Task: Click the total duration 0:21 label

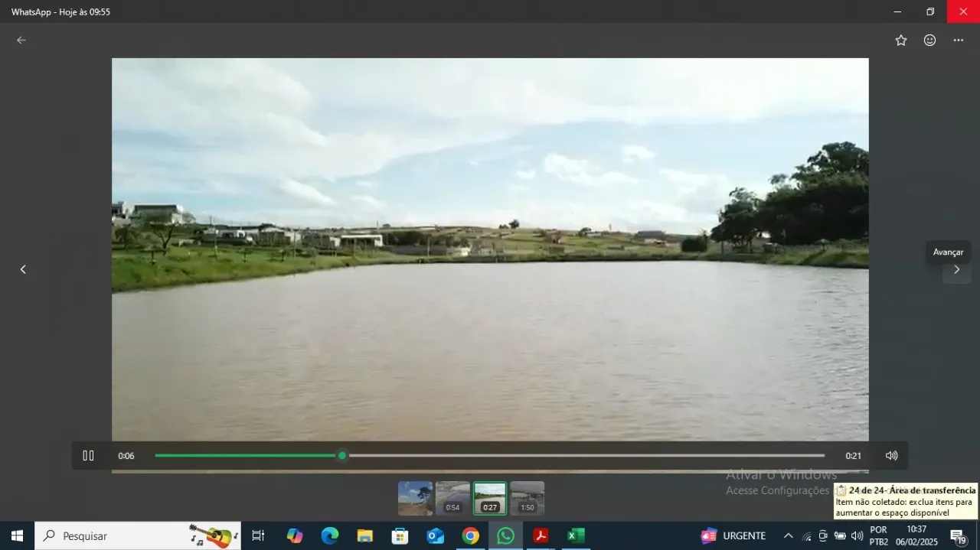Action: point(853,456)
